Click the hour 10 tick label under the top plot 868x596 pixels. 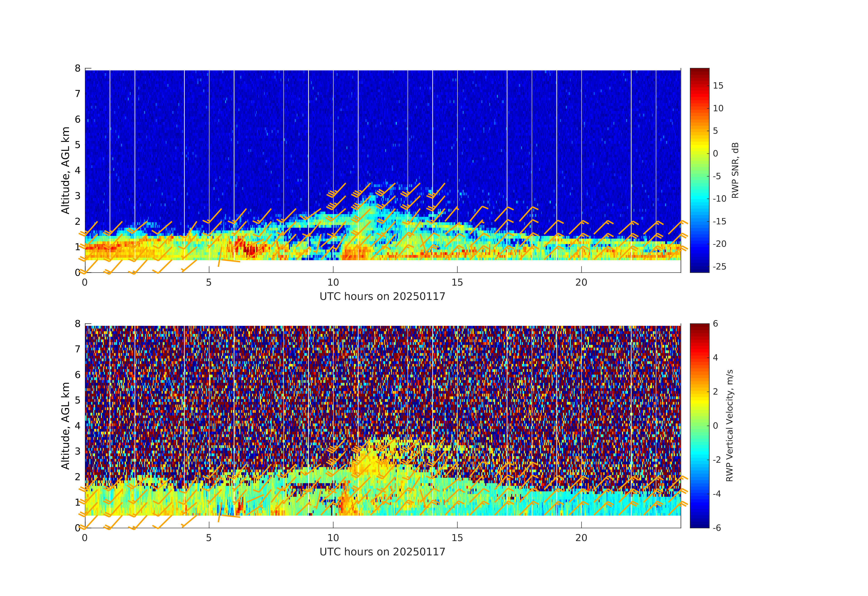click(x=333, y=283)
